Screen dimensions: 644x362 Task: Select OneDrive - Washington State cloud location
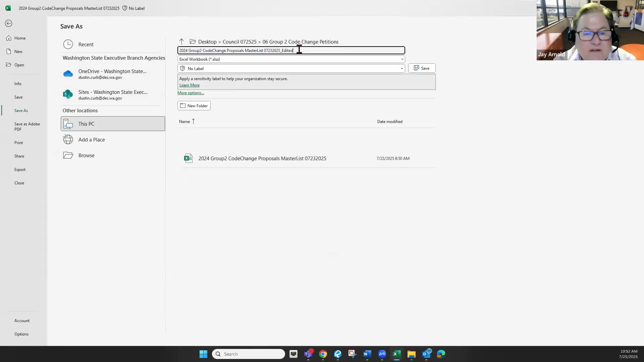(x=112, y=74)
